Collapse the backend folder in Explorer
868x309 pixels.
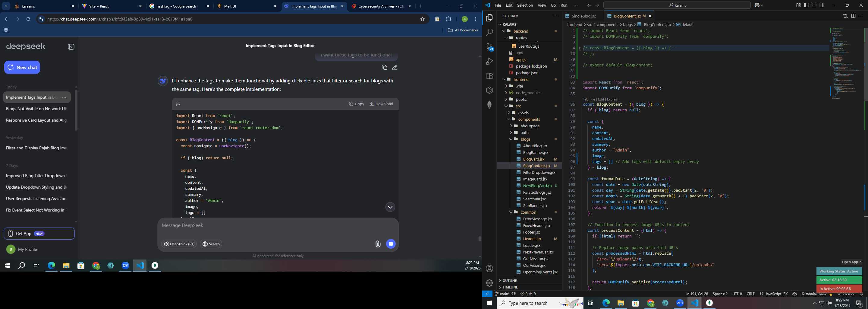(x=504, y=31)
